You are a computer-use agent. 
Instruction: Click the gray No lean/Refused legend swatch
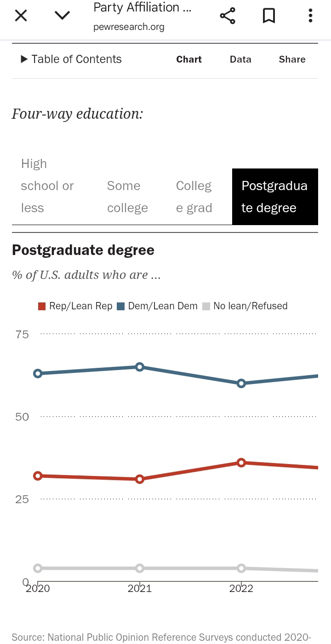click(x=206, y=306)
